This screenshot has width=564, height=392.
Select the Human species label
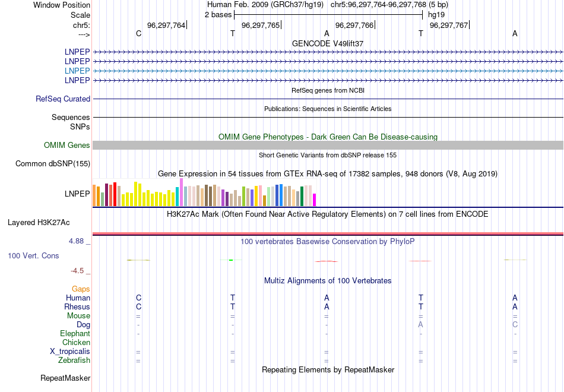(x=78, y=298)
